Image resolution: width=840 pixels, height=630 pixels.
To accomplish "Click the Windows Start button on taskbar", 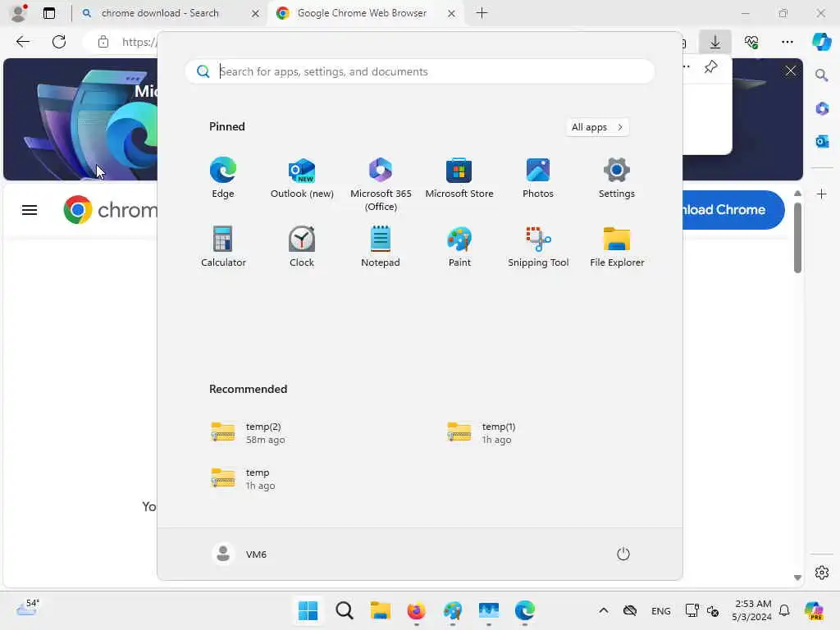I will point(308,610).
